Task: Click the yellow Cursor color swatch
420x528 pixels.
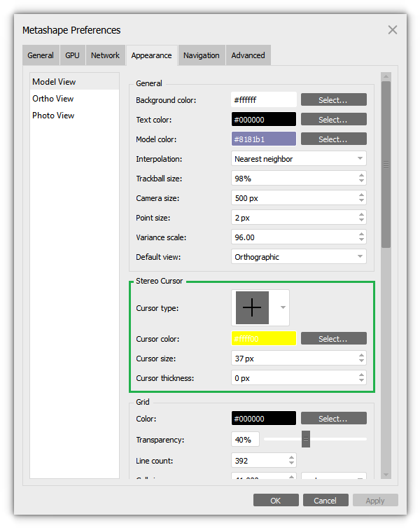Action: click(264, 338)
